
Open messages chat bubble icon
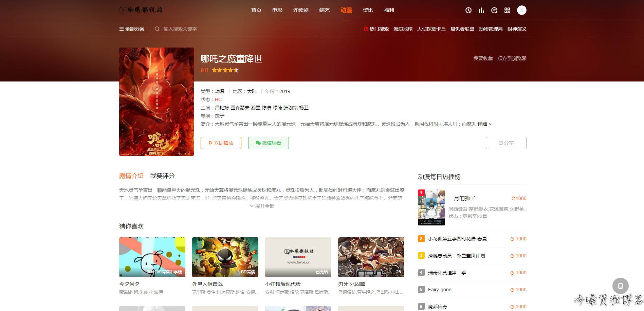pyautogui.click(x=494, y=10)
